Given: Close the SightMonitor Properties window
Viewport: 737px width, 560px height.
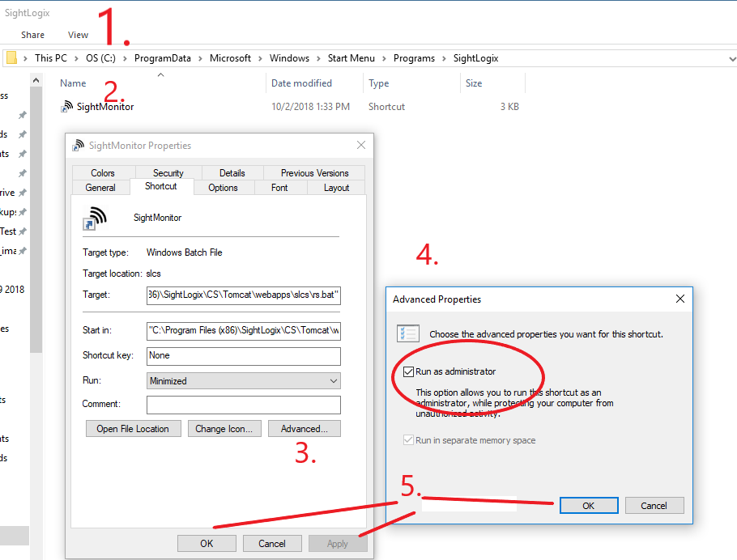Looking at the screenshot, I should coord(361,145).
